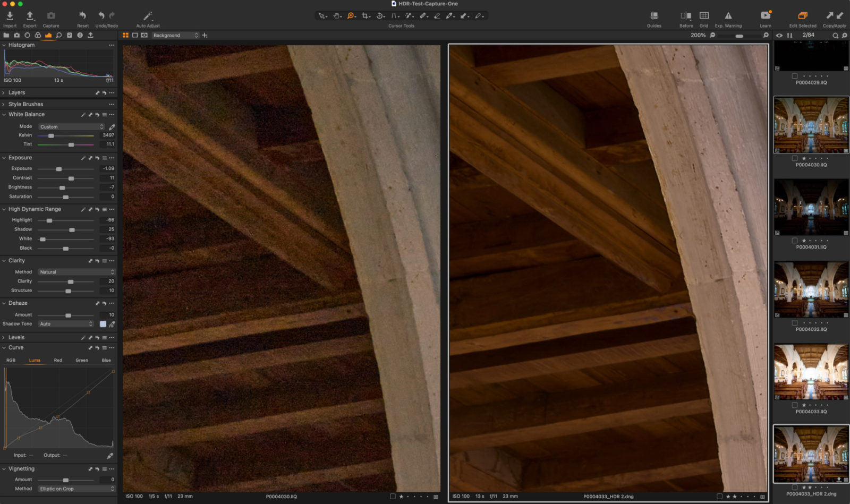
Task: Click the Exposure Warning icon
Action: click(x=727, y=15)
